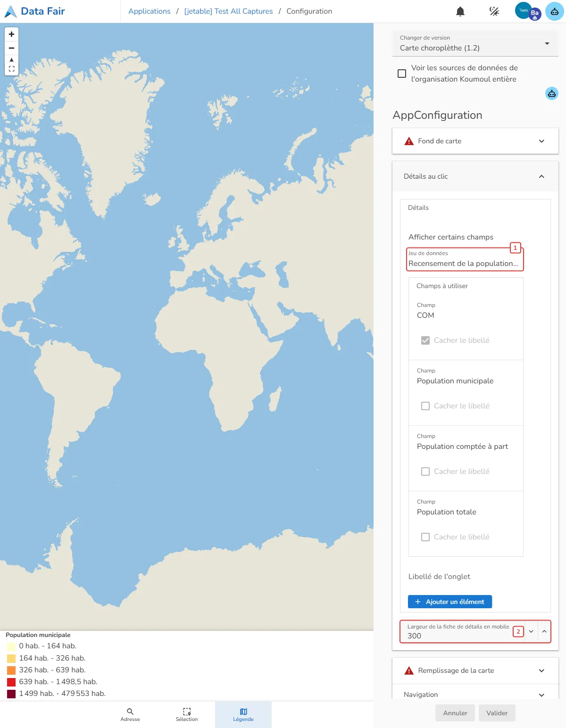
Task: Click the legend text "639 hab. - 1 498,5 hab."
Action: point(58,682)
